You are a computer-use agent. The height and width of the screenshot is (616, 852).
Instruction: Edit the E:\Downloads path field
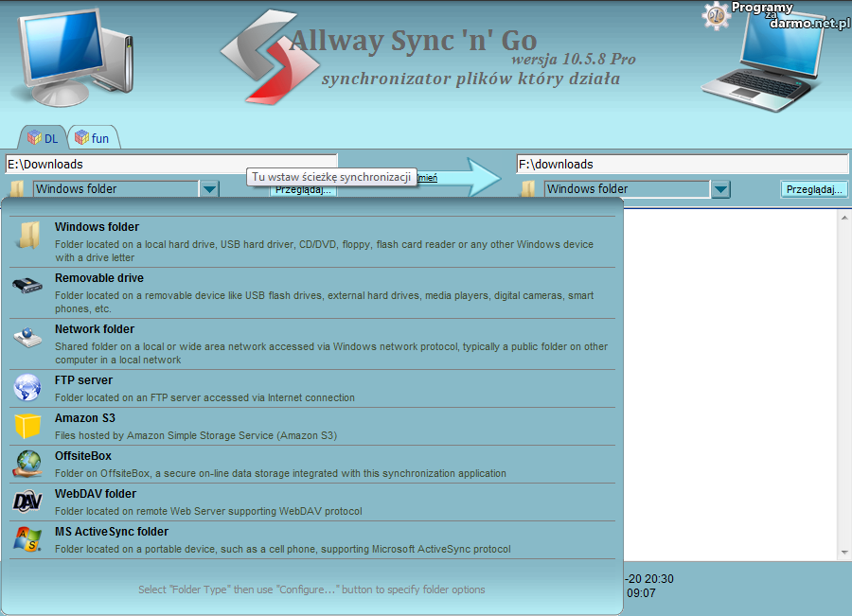pos(170,164)
